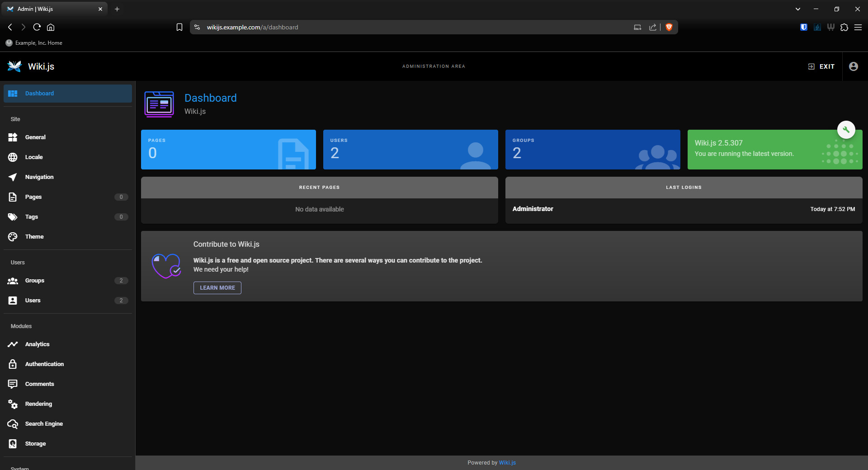Click the wrench icon on version card
Viewport: 868px width, 470px height.
846,130
